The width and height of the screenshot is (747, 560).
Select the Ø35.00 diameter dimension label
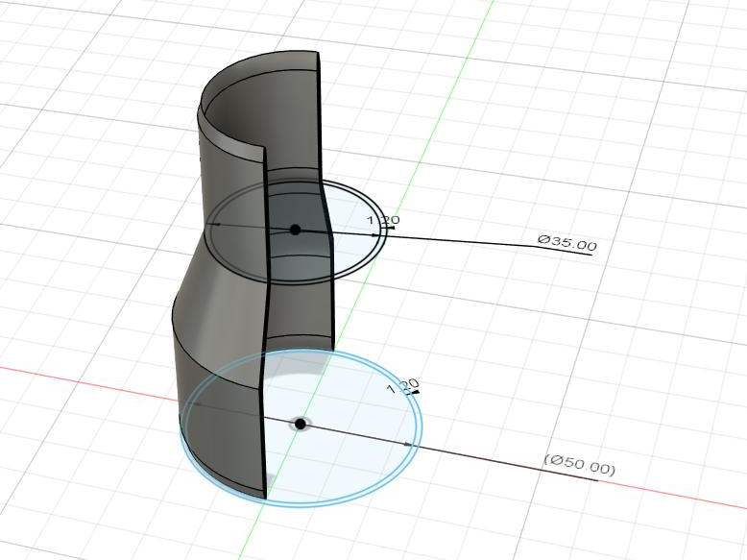(x=567, y=243)
